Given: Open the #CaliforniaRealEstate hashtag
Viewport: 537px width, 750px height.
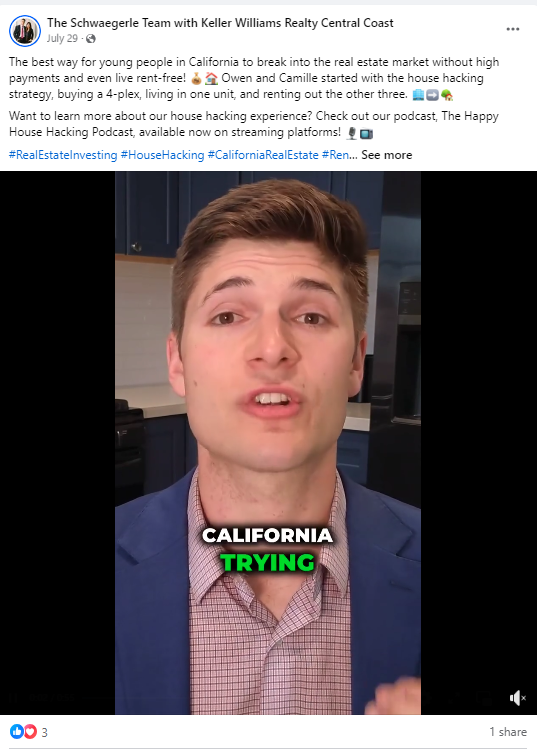Looking at the screenshot, I should pyautogui.click(x=263, y=155).
